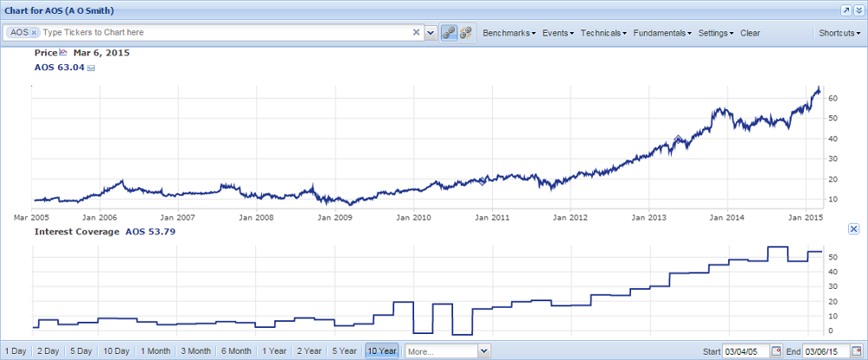
Task: Click the Jan 2012 axis label
Action: [x=571, y=218]
